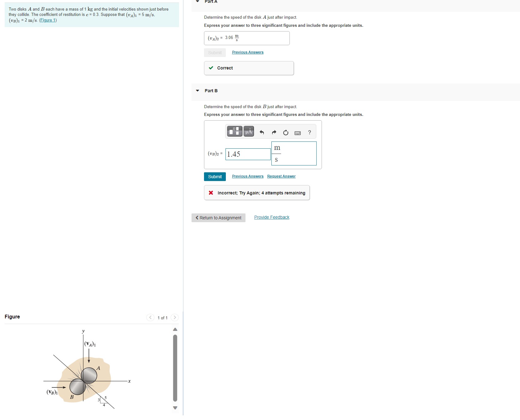Reset the answer field with the reload icon

pyautogui.click(x=285, y=132)
